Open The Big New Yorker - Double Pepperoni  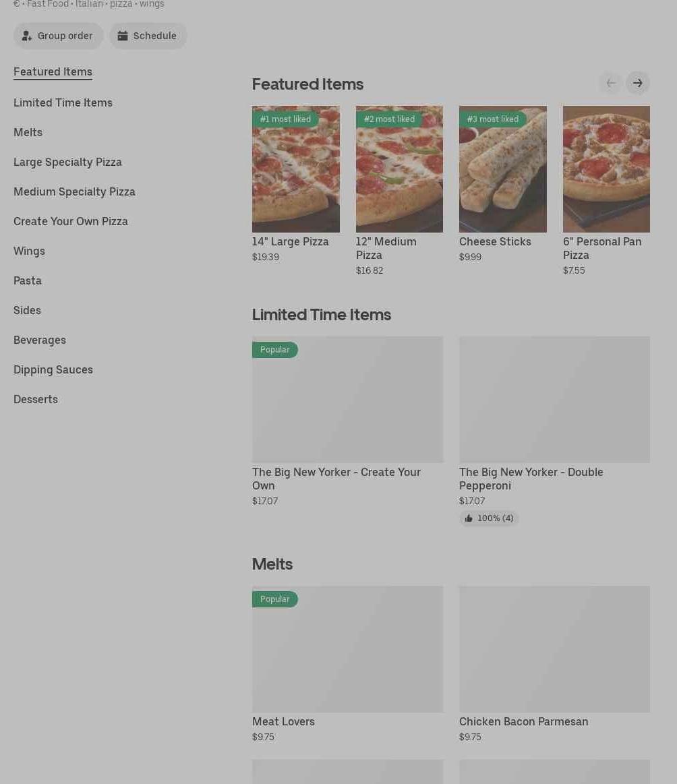(554, 400)
